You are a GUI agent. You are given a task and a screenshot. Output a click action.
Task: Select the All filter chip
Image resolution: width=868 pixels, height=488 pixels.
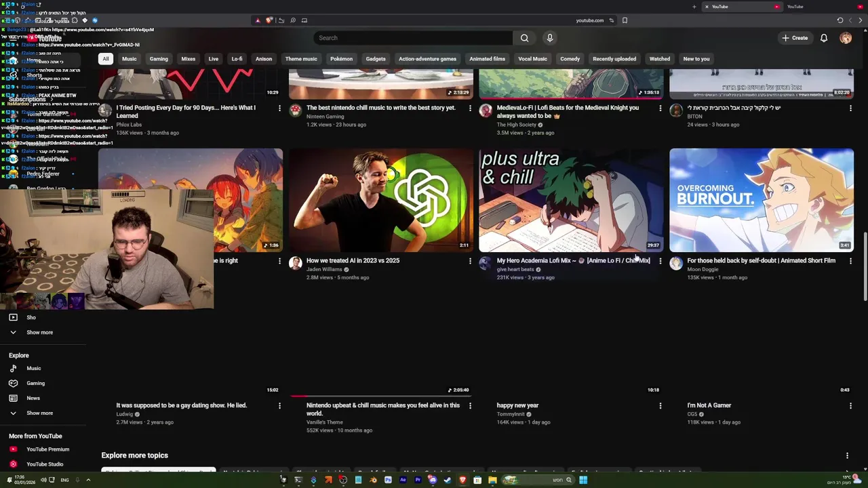click(x=106, y=59)
